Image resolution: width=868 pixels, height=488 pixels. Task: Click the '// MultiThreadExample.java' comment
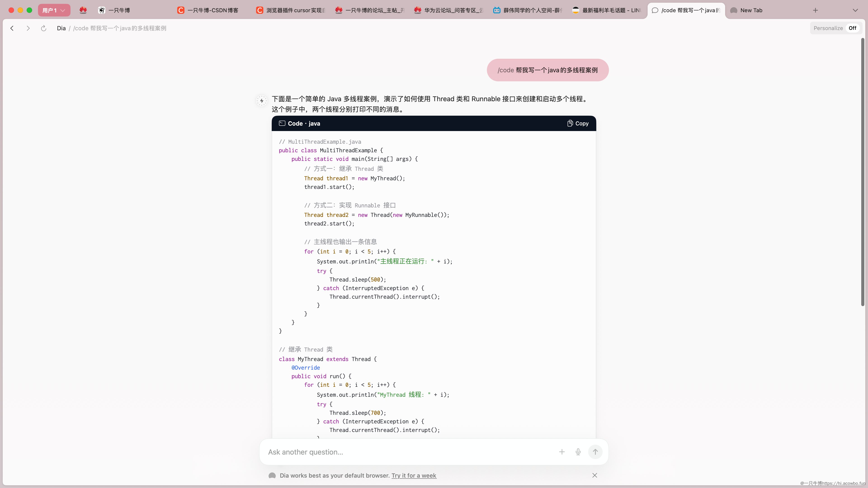point(320,142)
